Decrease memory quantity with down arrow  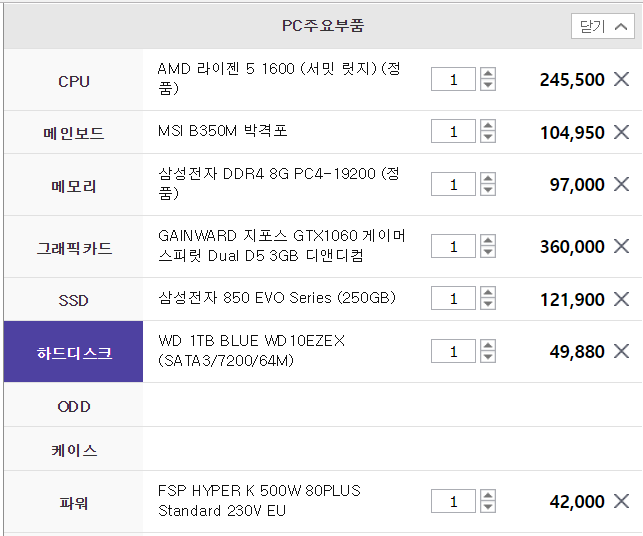click(488, 190)
